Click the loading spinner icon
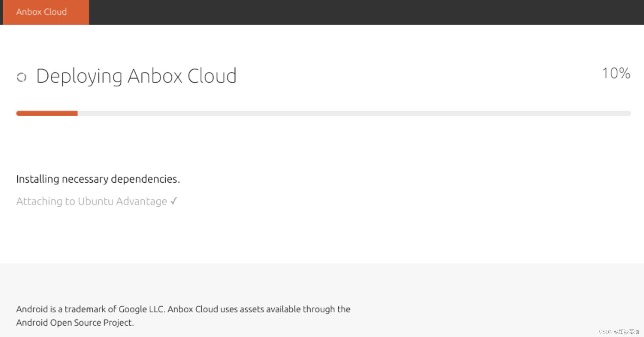Screen dimensions: 644x337 [x=22, y=77]
